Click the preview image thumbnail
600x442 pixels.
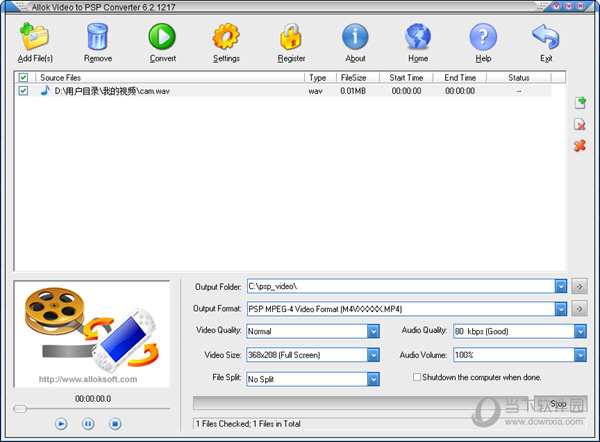[92, 334]
